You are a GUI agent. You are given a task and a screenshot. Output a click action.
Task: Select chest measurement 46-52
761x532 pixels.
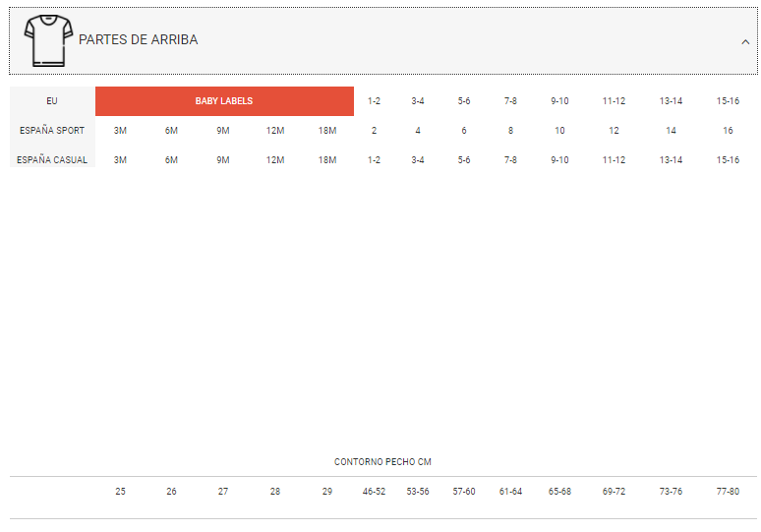tap(374, 492)
